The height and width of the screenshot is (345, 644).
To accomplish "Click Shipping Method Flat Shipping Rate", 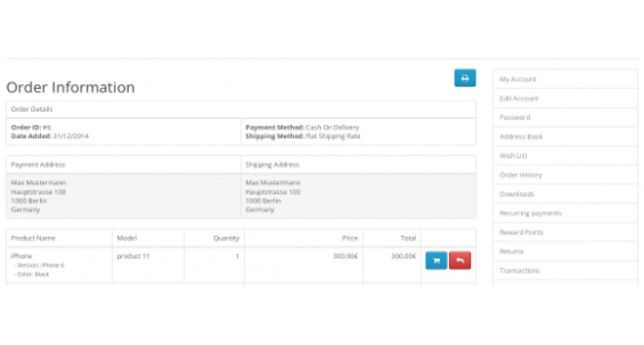I will [x=303, y=136].
